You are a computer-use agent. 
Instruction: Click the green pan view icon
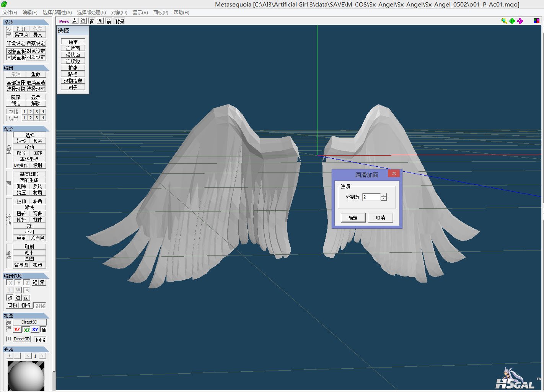(512, 21)
